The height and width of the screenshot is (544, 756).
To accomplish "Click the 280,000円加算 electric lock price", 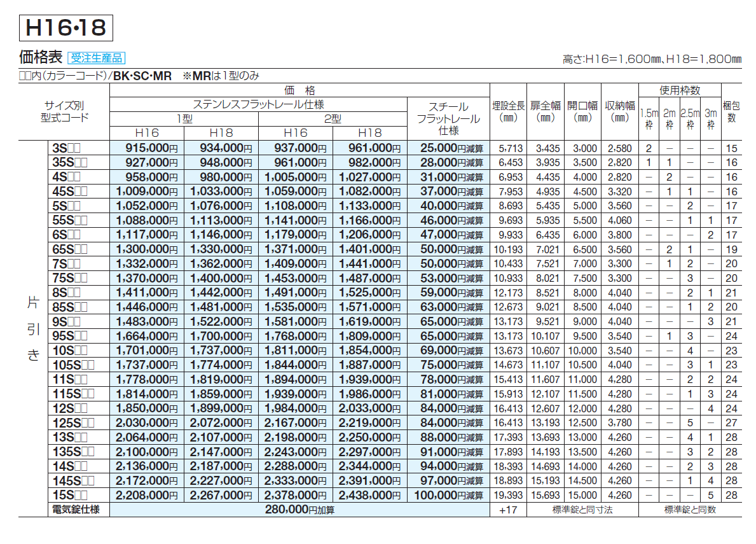I will tap(299, 510).
